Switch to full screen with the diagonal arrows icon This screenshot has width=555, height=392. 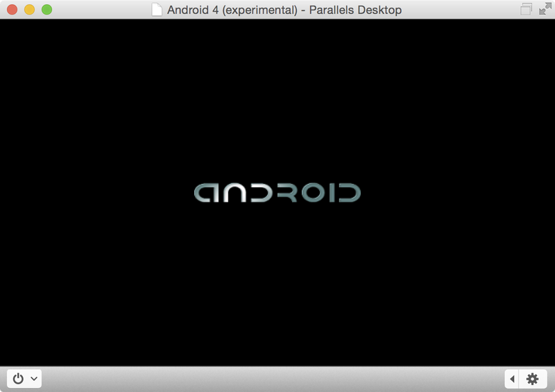[545, 9]
